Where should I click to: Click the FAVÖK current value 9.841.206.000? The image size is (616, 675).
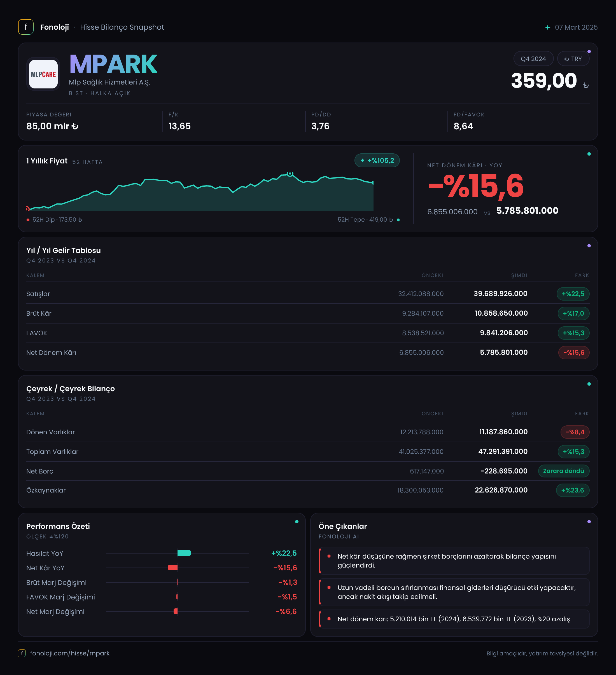[504, 333]
